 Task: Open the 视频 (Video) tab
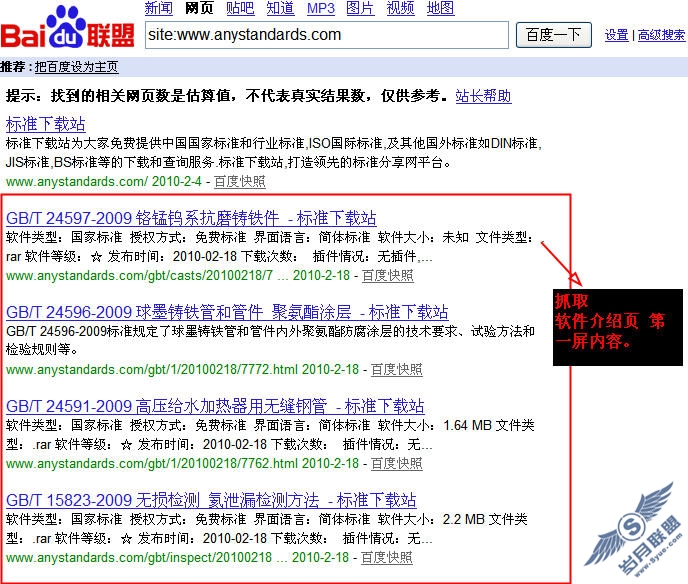click(400, 8)
